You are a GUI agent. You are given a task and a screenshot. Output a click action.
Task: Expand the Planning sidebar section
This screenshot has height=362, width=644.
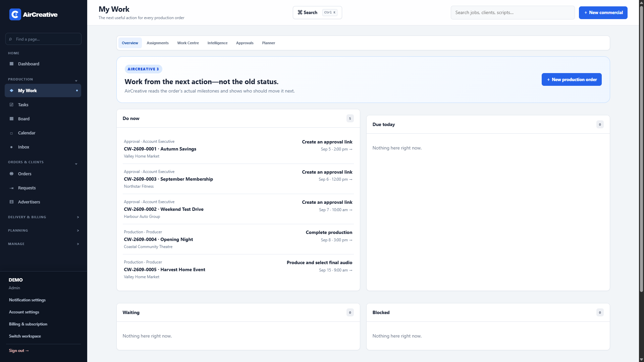[78, 231]
